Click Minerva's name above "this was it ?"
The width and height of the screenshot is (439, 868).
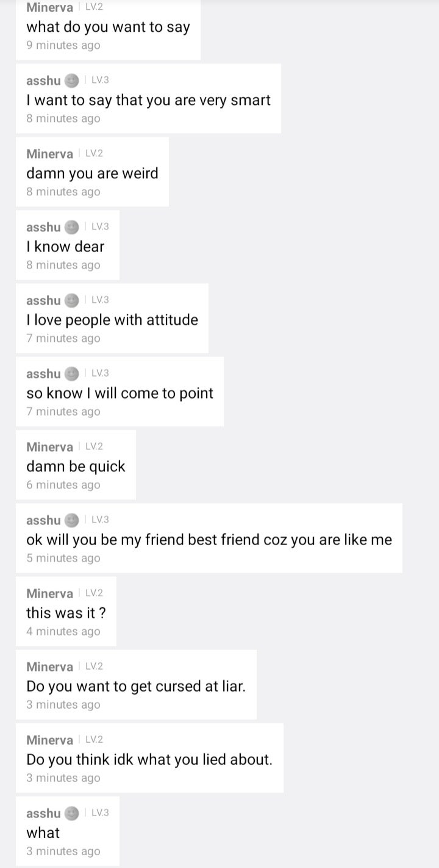pos(49,593)
